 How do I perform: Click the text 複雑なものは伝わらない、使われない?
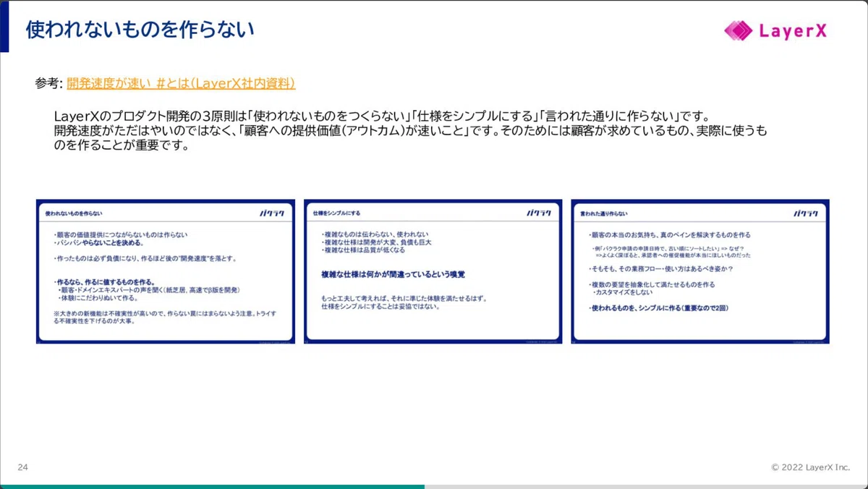pyautogui.click(x=375, y=234)
